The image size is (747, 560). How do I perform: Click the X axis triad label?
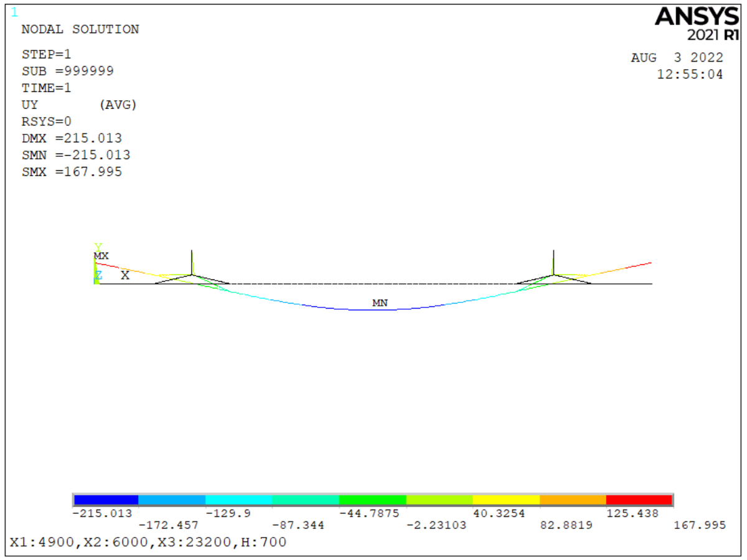tap(125, 275)
